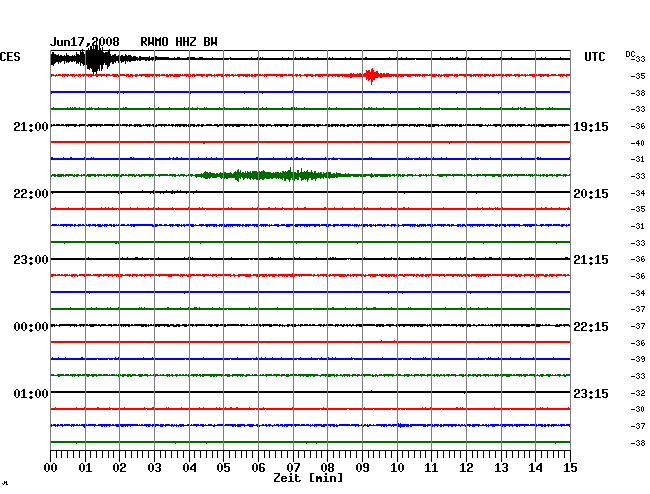Click the DC value "-40"

pos(638,143)
